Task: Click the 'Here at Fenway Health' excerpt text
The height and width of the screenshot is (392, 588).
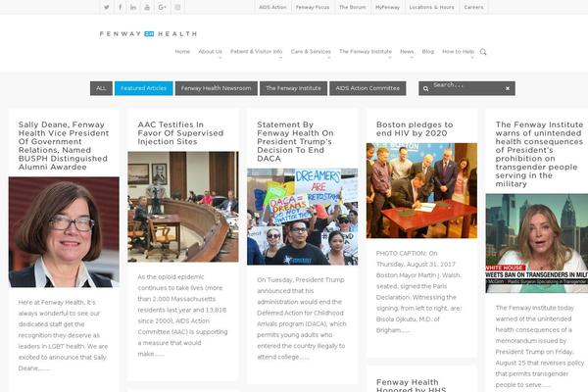Action: point(63,335)
